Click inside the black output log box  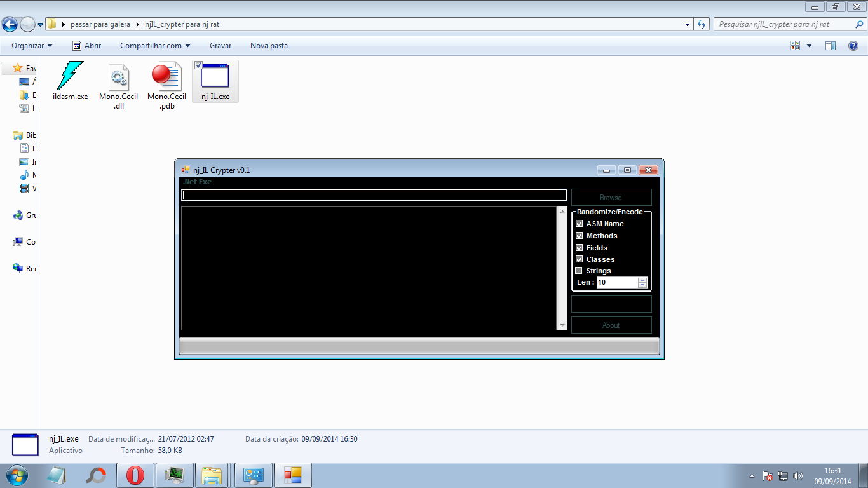click(369, 268)
